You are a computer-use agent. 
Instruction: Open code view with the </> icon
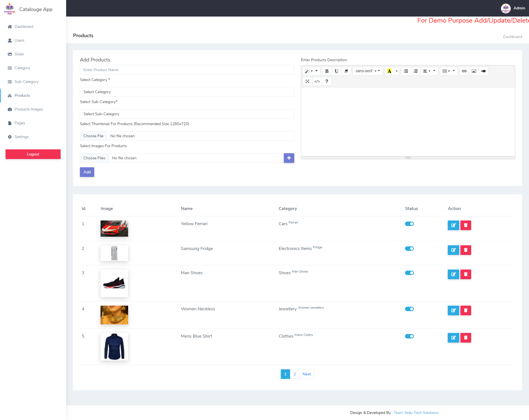[317, 81]
